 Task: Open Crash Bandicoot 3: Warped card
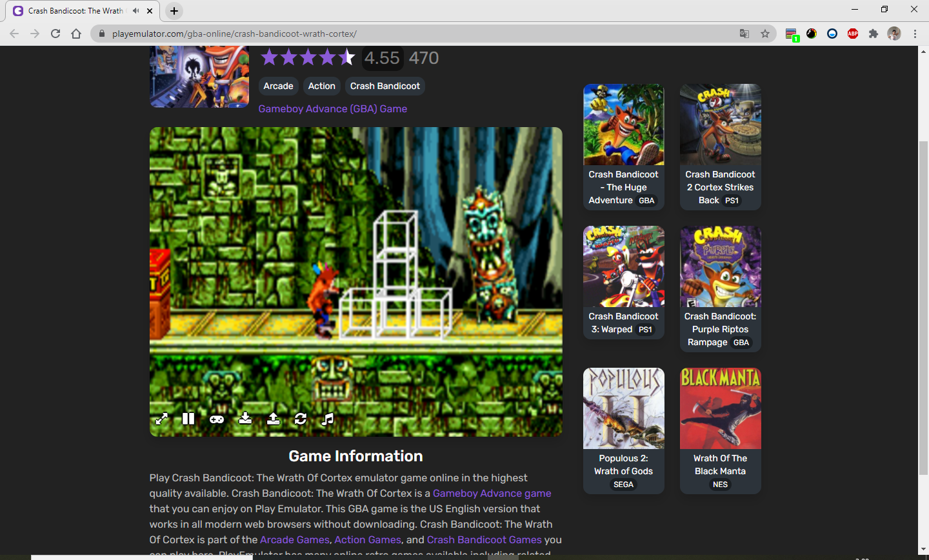coord(624,283)
